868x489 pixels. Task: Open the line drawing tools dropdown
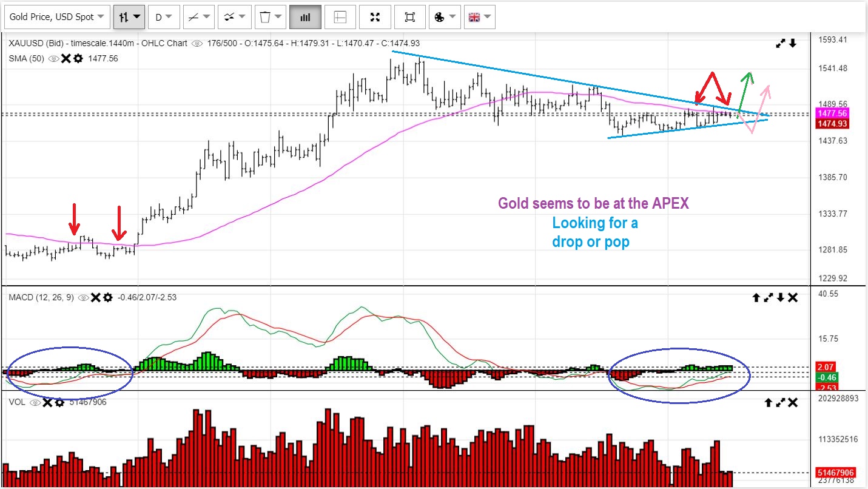point(198,17)
